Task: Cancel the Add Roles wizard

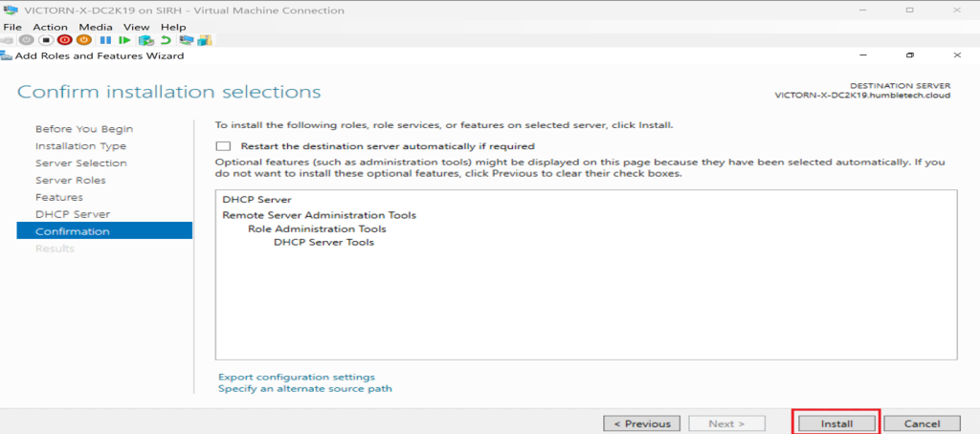Action: (x=922, y=423)
